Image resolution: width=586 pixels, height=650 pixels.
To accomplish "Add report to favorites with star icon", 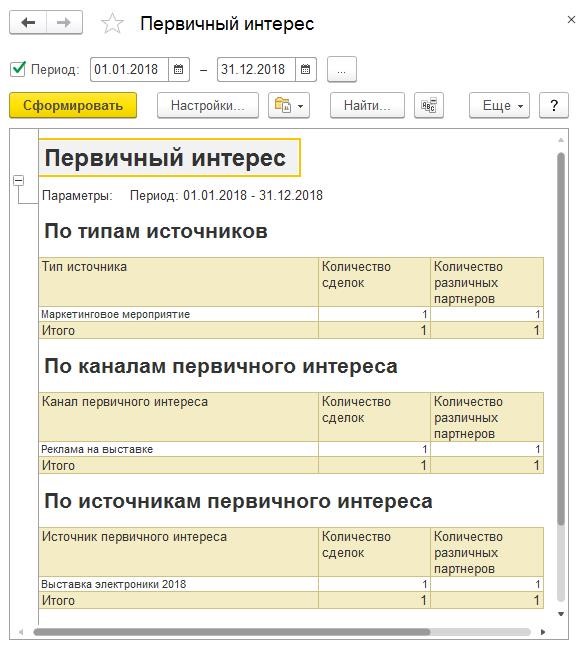I will pos(112,23).
